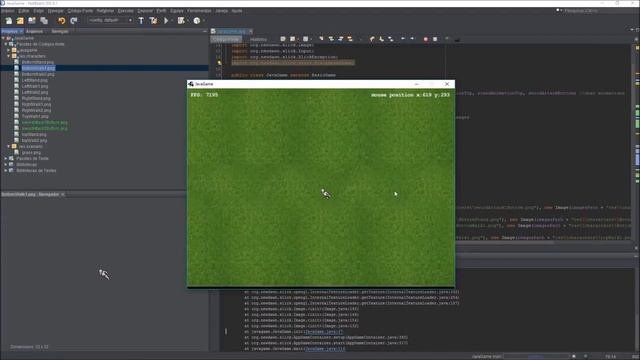Click the Debug Project toolbar icon
Image resolution: width=640 pixels, height=360 pixels.
click(x=181, y=20)
